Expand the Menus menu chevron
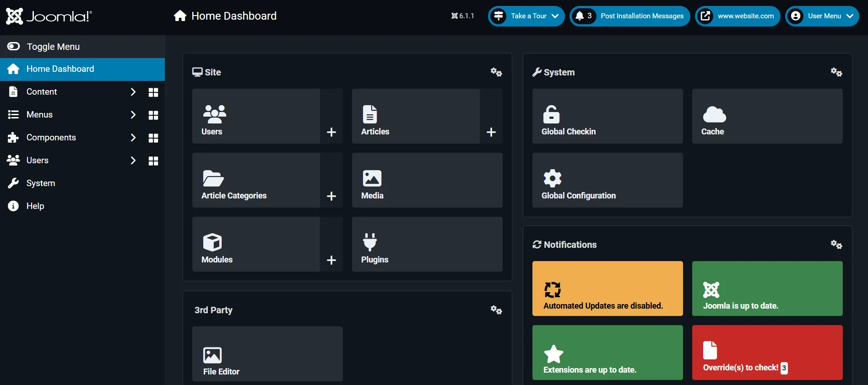 click(x=133, y=115)
